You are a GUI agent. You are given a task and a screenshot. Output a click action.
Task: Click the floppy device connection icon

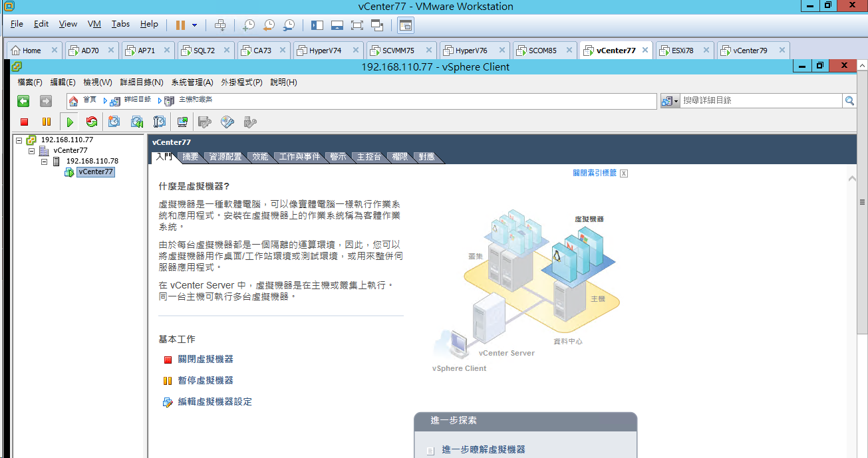205,122
